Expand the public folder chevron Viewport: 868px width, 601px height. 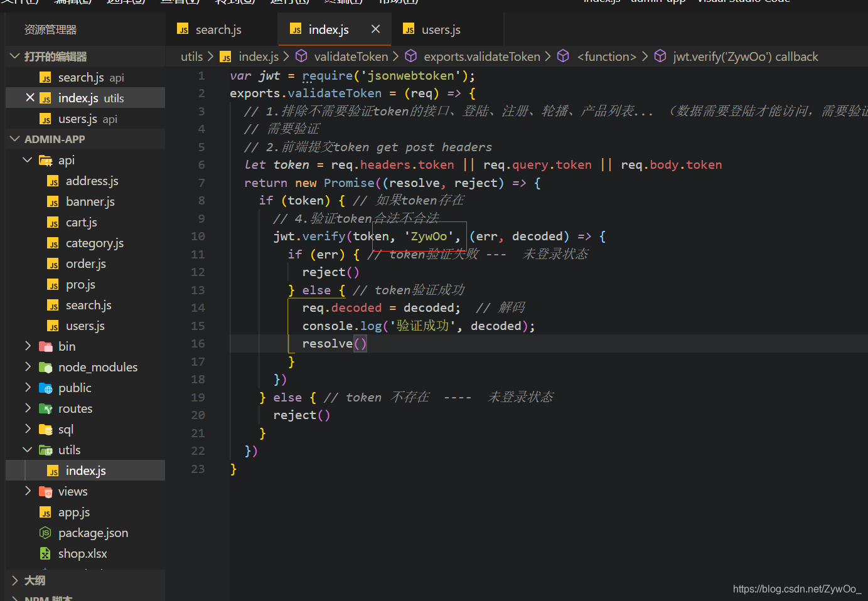(x=28, y=388)
